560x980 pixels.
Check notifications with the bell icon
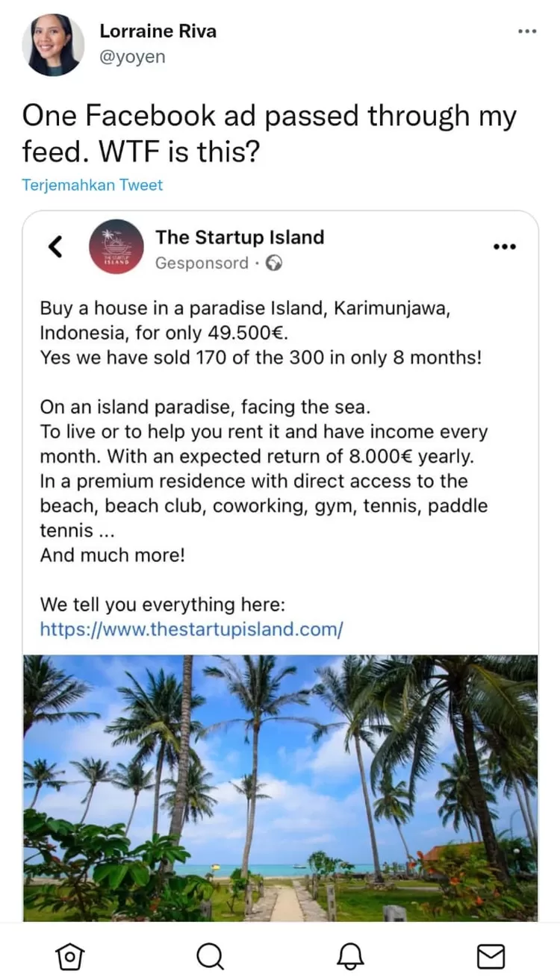pyautogui.click(x=350, y=955)
